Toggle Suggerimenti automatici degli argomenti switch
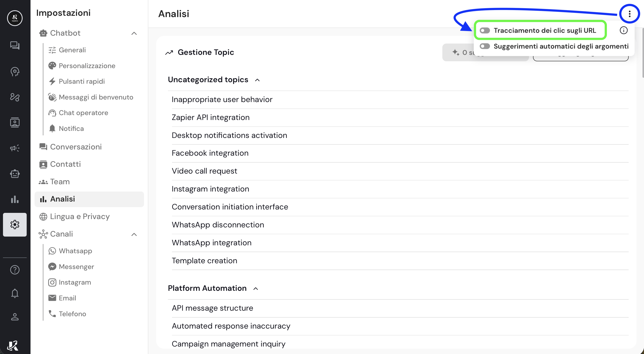 (485, 46)
